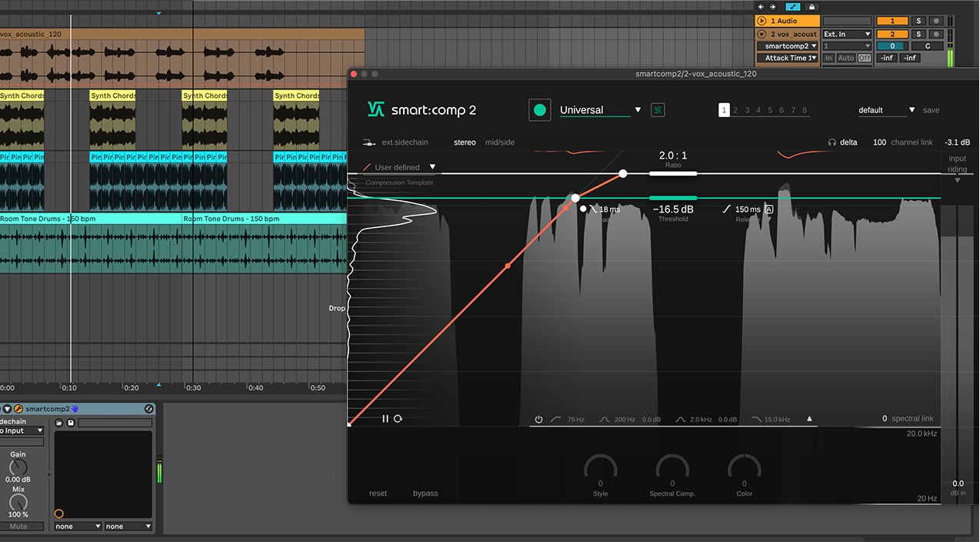The width and height of the screenshot is (980, 542).
Task: Set monitor to Off
Action: click(x=865, y=58)
